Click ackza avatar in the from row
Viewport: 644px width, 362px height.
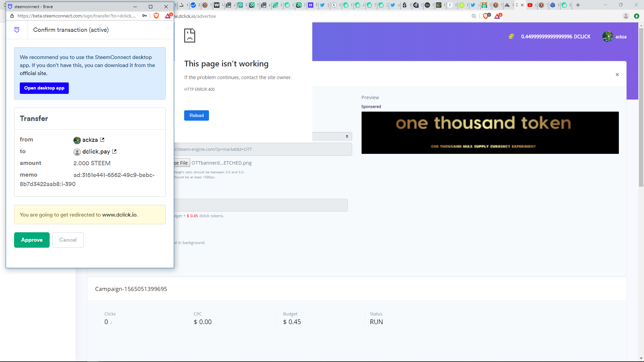coord(77,140)
